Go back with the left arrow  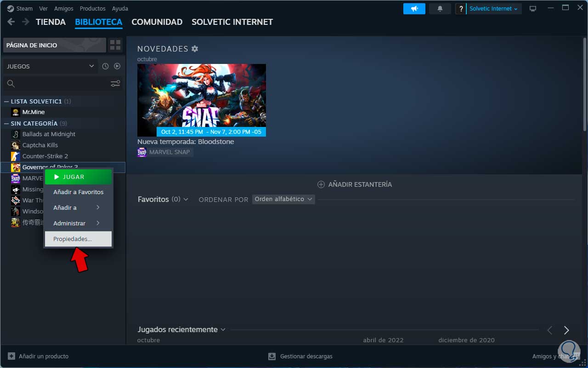click(x=11, y=22)
